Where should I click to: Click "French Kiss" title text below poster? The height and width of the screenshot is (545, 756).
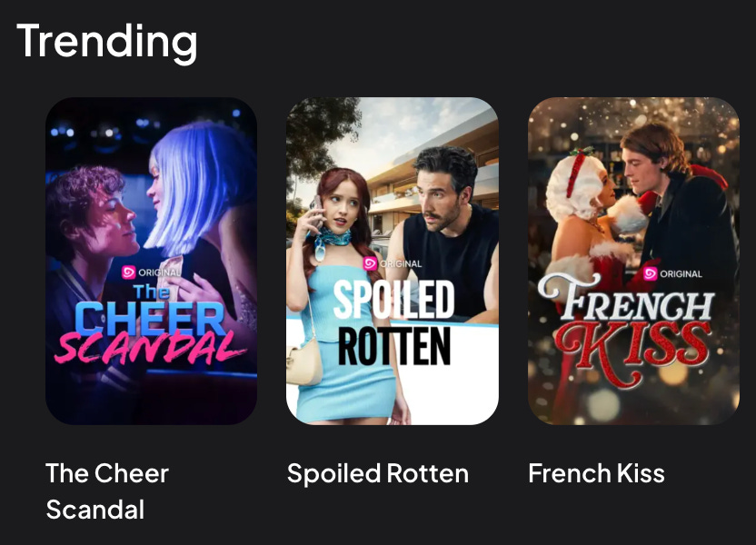[x=596, y=473]
